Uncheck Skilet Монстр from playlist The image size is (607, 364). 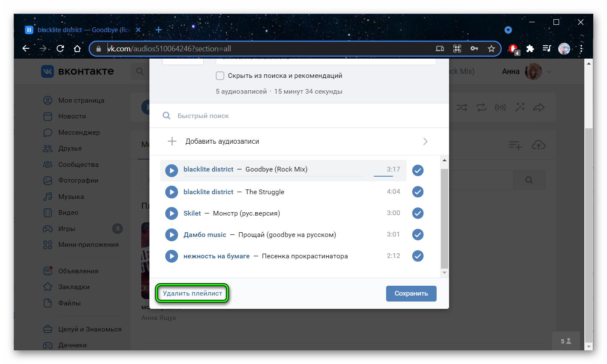pyautogui.click(x=418, y=213)
